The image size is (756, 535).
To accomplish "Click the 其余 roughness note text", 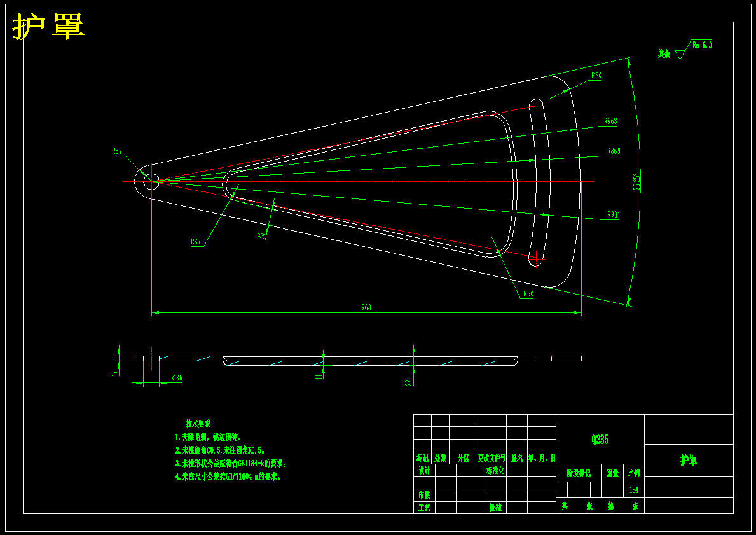I will pos(664,54).
